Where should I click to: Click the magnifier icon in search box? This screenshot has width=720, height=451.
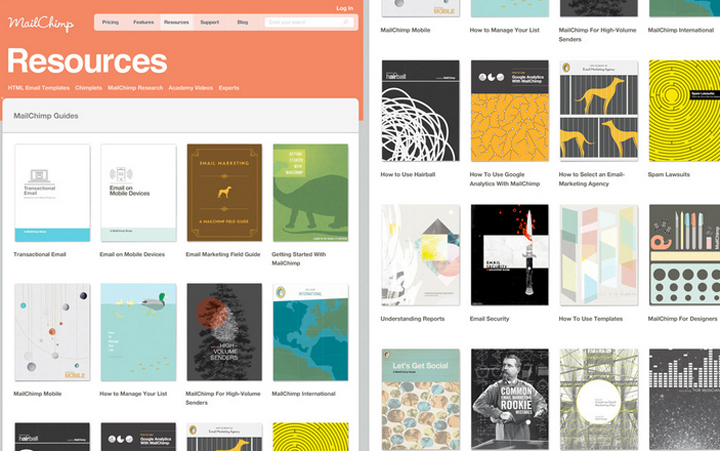pyautogui.click(x=345, y=22)
